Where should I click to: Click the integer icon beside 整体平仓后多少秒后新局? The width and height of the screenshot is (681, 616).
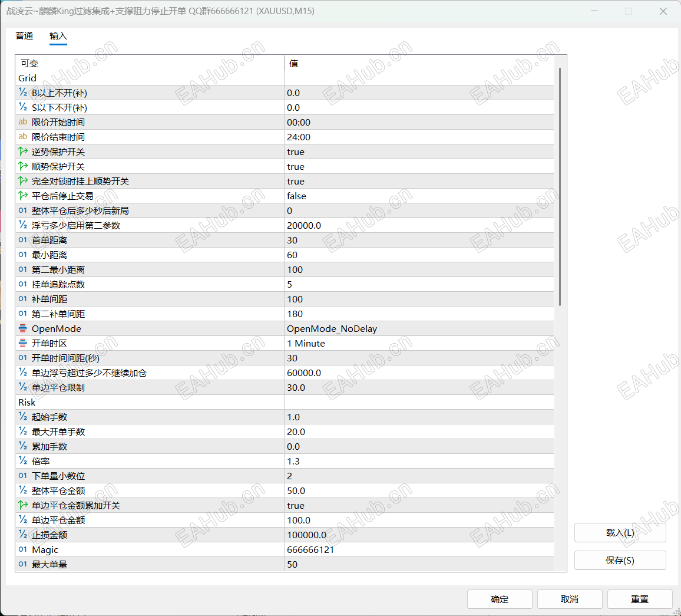[22, 211]
